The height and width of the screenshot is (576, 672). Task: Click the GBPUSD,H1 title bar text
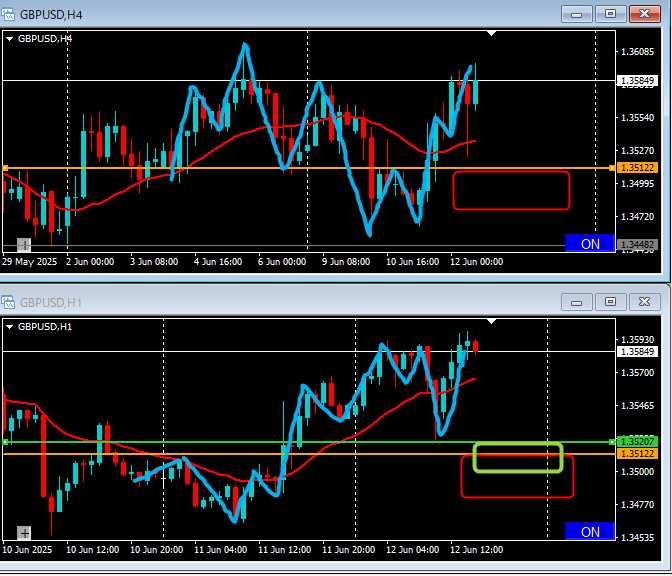coord(51,303)
